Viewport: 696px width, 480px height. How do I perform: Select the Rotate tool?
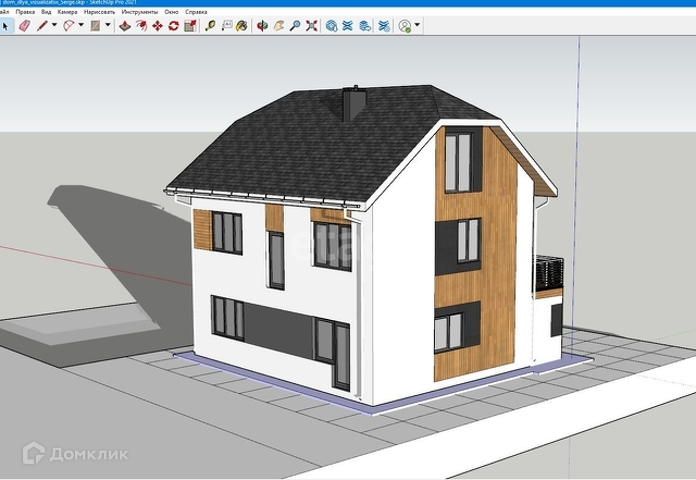pyautogui.click(x=173, y=25)
